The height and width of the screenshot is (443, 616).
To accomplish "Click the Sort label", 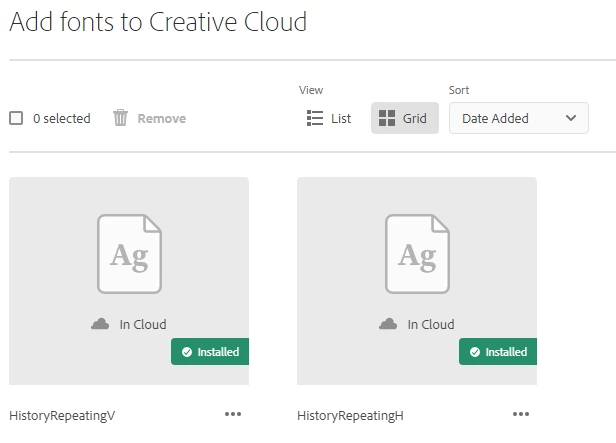I will 459,90.
